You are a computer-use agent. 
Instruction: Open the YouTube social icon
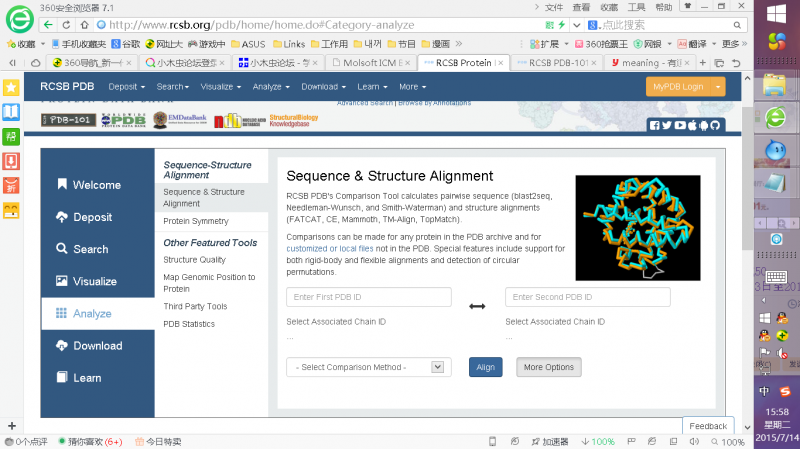pos(680,125)
